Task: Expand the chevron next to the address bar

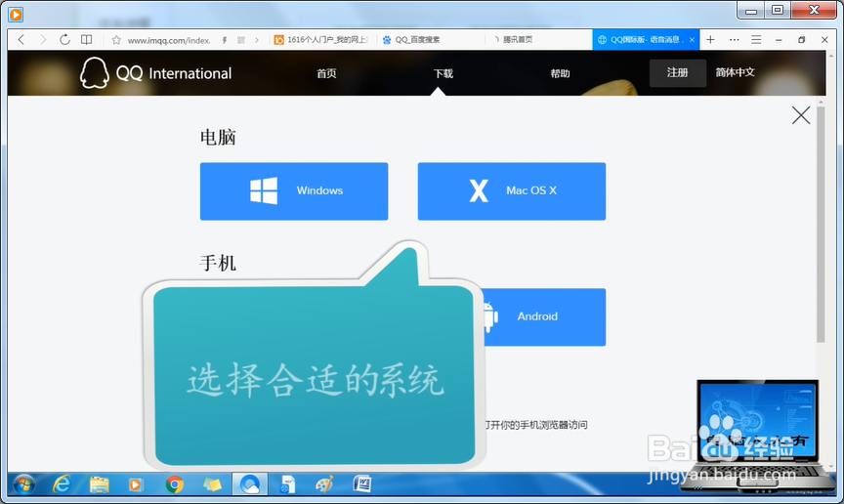Action: pos(257,40)
